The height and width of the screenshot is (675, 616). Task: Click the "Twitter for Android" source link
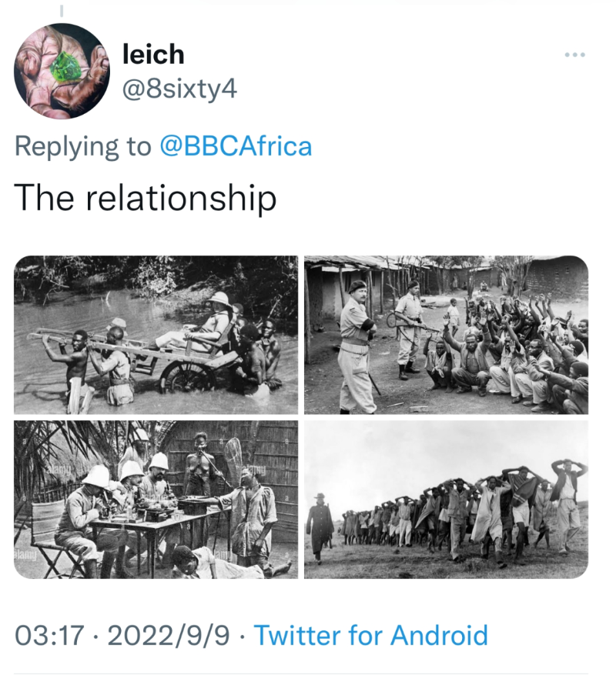[x=370, y=636]
